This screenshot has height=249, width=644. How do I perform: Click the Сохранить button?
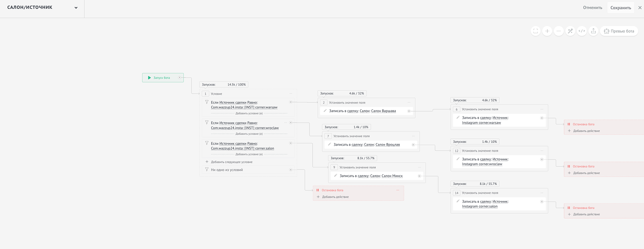[x=621, y=8]
